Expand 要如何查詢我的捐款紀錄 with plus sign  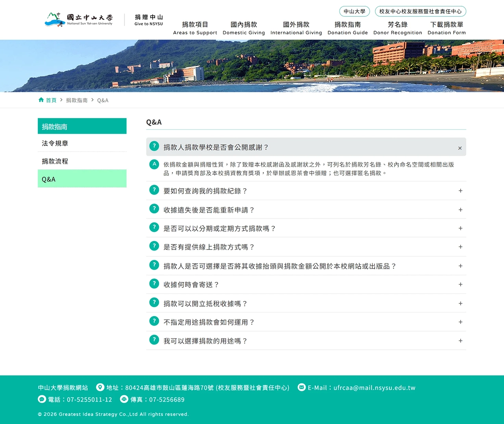pyautogui.click(x=460, y=191)
